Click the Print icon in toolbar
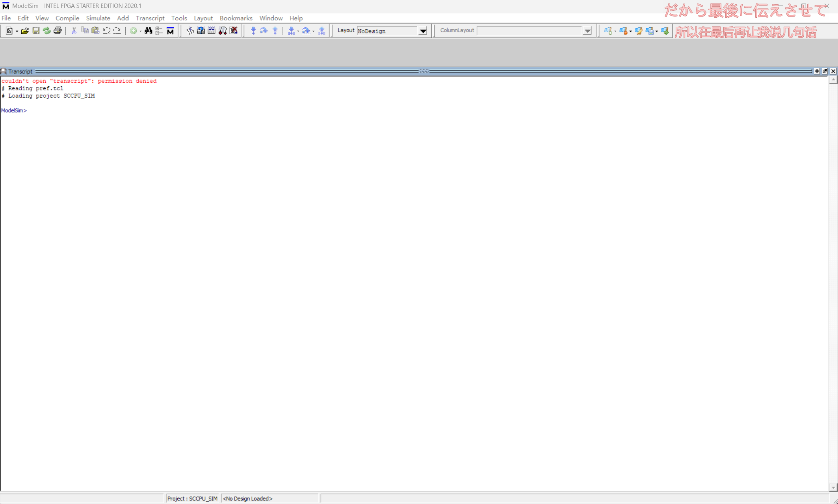 (x=58, y=31)
